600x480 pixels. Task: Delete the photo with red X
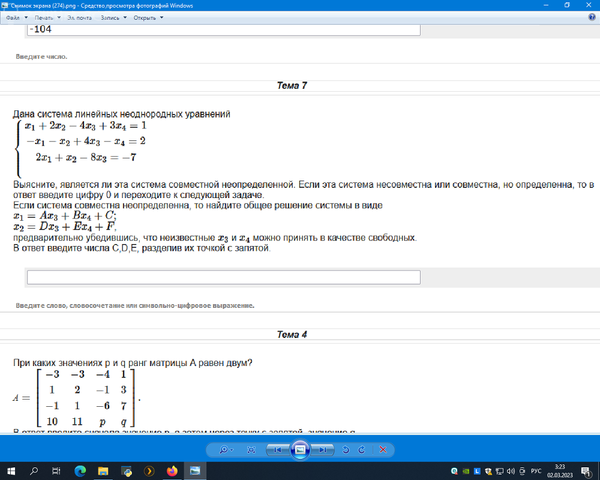point(383,450)
